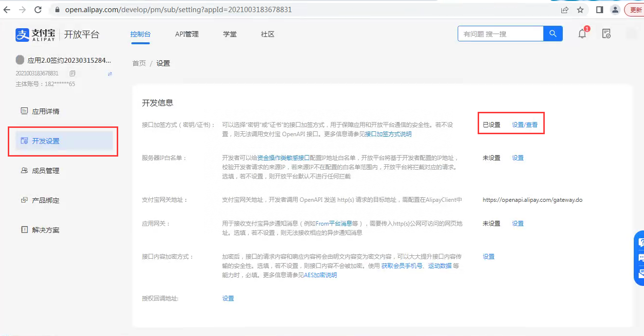Click 未设置 status for 应用网关

coord(491,224)
